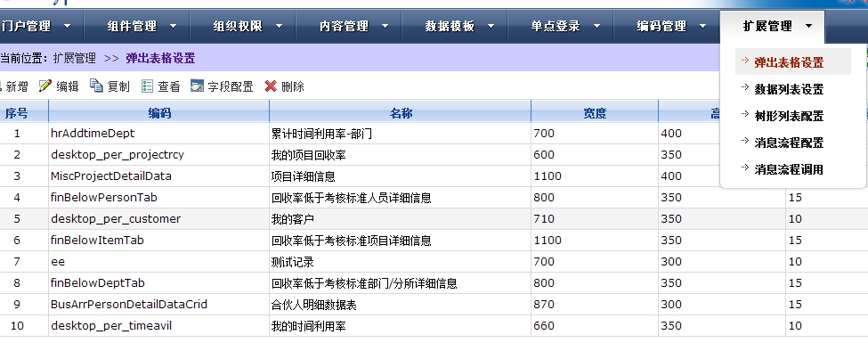Click the arrow icon beside 消息流程配置
The width and height of the screenshot is (868, 343).
pyautogui.click(x=744, y=140)
